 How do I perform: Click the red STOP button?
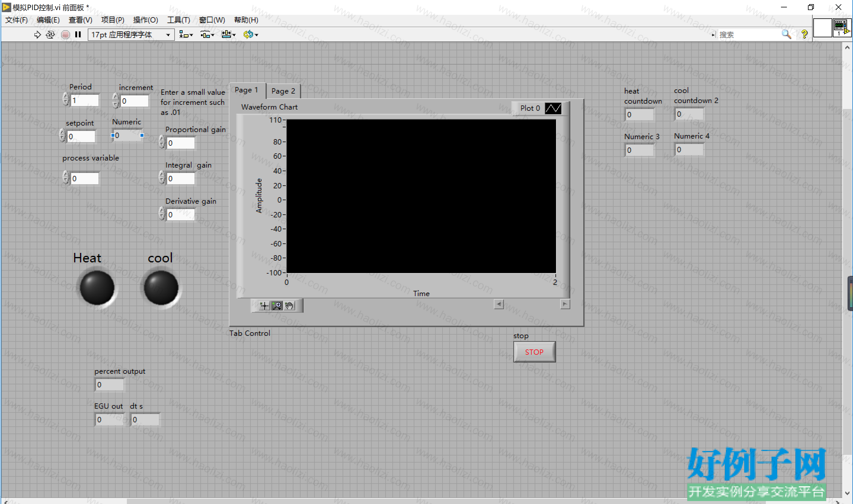[534, 352]
